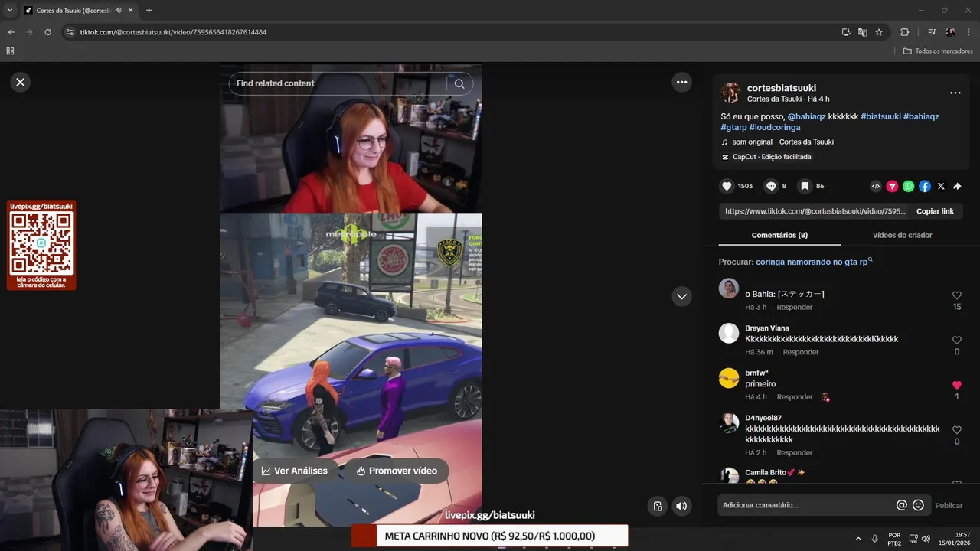Viewport: 980px width, 551px height.
Task: Go to next video with down arrow
Action: 681,296
